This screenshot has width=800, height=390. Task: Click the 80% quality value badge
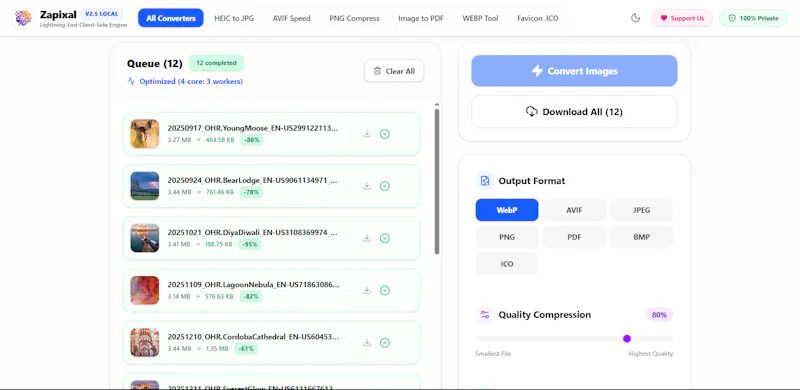click(659, 315)
